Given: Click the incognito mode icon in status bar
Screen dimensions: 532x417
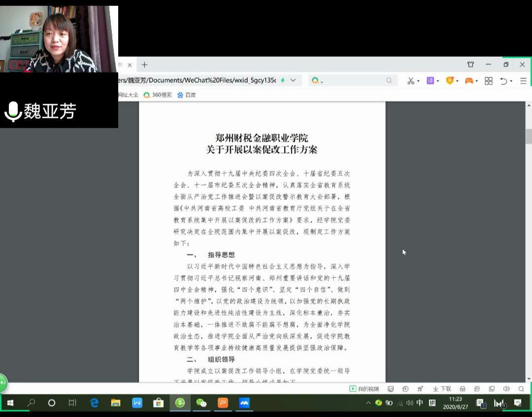Looking at the screenshot, I should (x=463, y=389).
